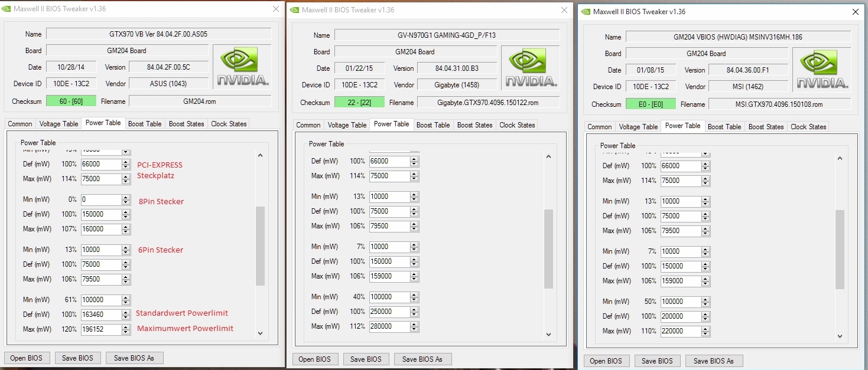This screenshot has width=868, height=370.
Task: Click NVIDIA logo in ASUS BIOS window
Action: pyautogui.click(x=242, y=67)
